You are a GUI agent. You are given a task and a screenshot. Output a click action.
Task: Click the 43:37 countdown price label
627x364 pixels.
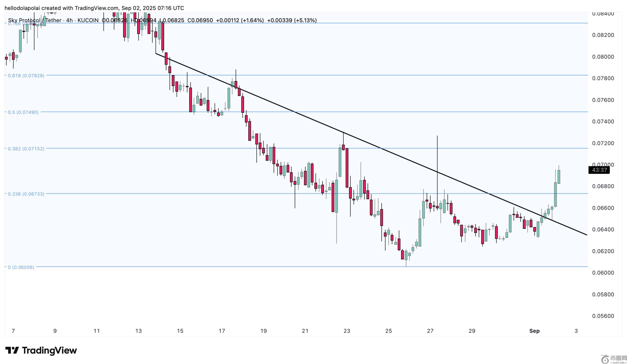point(599,170)
